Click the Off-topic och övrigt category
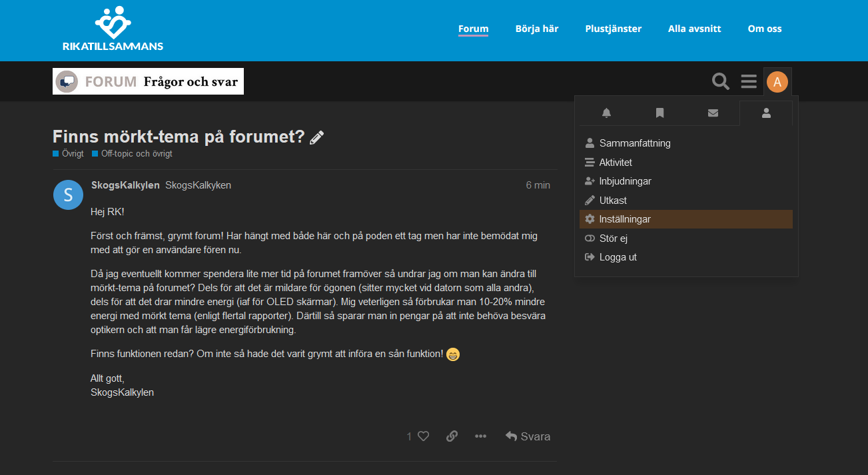This screenshot has height=475, width=868. [136, 154]
